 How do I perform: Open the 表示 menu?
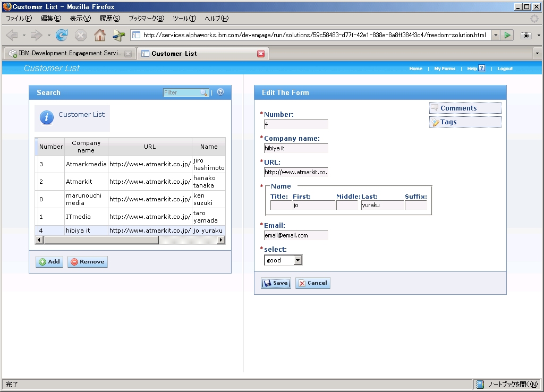click(x=80, y=19)
